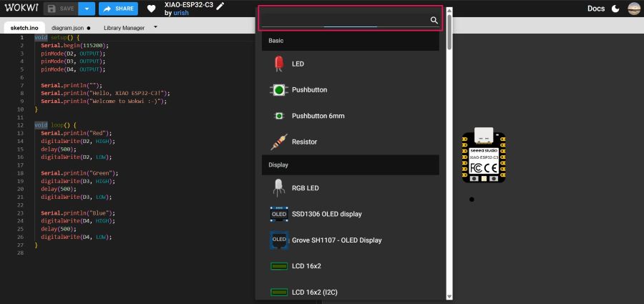Click line number 28 in the editor gutter
644x304 pixels.
[21, 252]
